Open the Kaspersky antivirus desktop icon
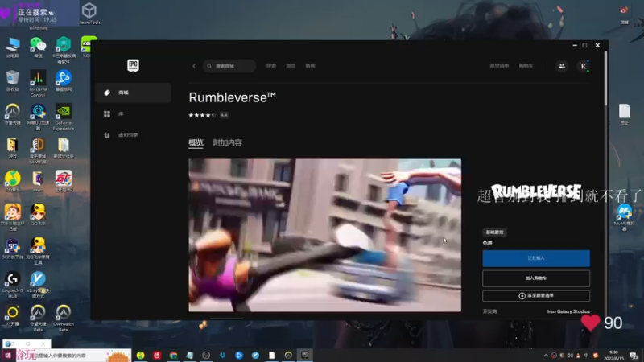 click(64, 50)
